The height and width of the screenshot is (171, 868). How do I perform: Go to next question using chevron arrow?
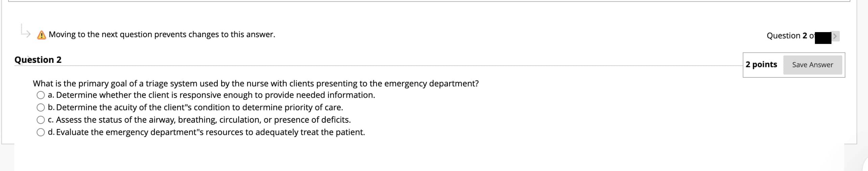click(x=835, y=36)
